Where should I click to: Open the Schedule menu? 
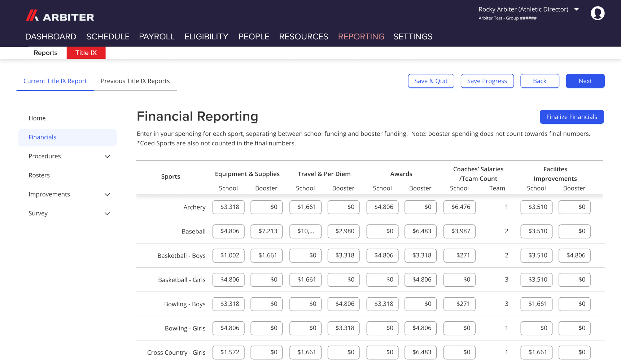click(x=108, y=36)
